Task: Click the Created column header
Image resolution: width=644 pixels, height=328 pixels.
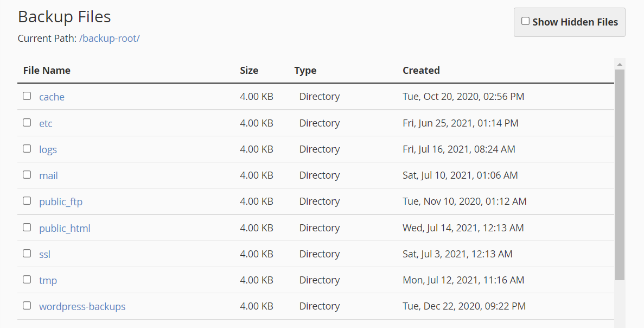Action: (x=421, y=70)
